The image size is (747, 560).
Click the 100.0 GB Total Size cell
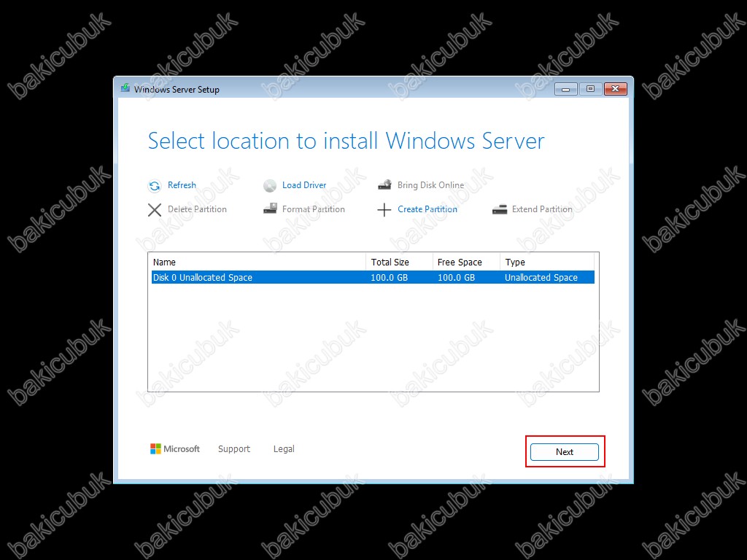pyautogui.click(x=390, y=277)
